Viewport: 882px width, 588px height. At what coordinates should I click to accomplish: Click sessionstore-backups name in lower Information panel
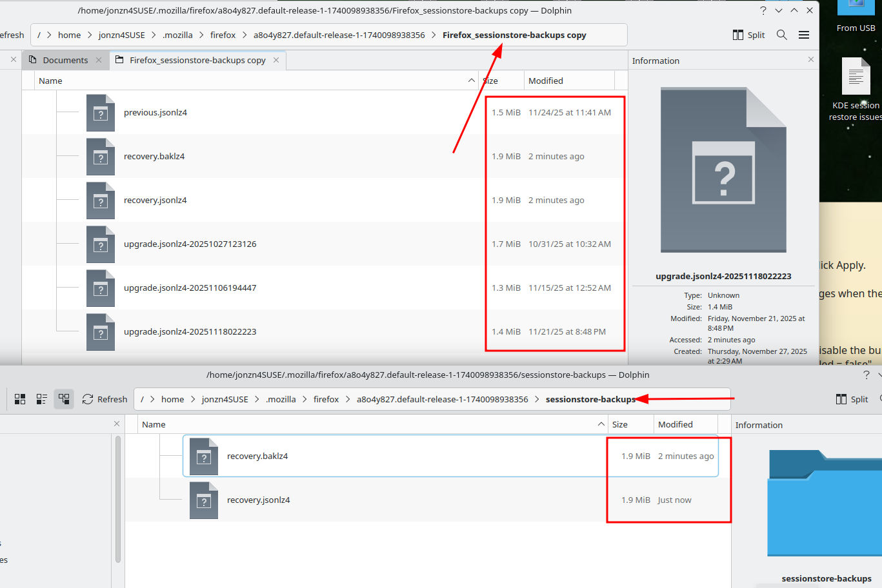pos(827,578)
